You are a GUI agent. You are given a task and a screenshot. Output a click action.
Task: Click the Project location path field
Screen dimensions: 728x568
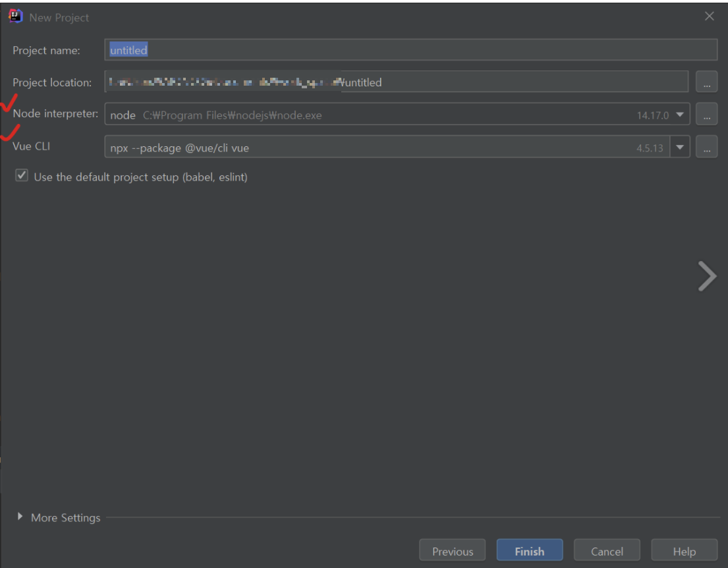coord(396,82)
